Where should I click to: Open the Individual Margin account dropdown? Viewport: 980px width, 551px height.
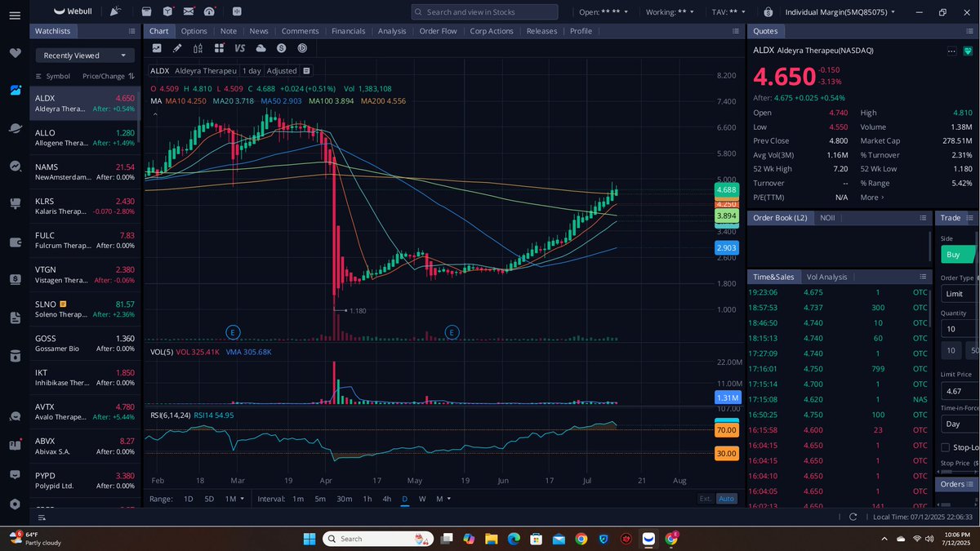click(x=840, y=12)
